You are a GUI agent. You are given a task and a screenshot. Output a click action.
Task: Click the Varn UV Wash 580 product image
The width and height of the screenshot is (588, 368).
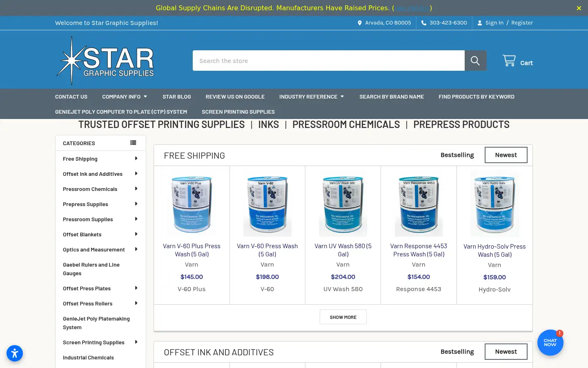(343, 204)
